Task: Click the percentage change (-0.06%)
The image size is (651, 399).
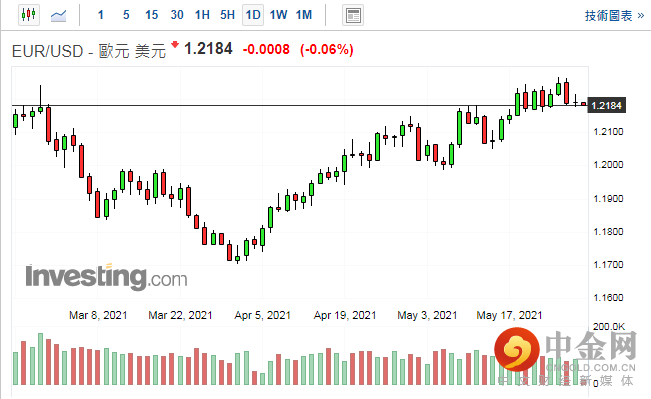Action: pos(327,49)
